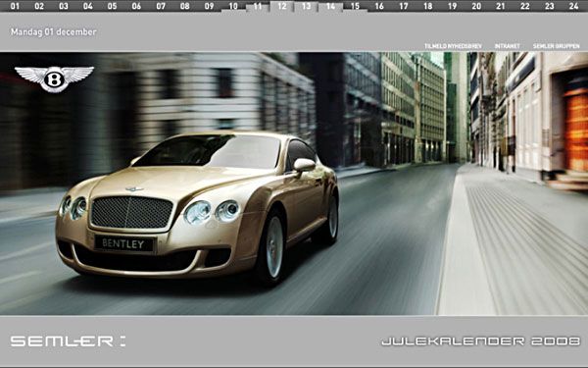The width and height of the screenshot is (588, 368).
Task: Click the Bentley license plate on car
Action: click(123, 243)
